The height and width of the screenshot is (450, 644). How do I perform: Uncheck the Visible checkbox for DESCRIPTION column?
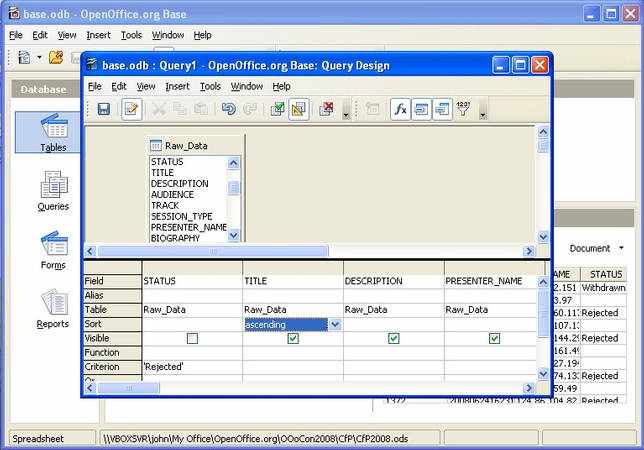coord(393,338)
